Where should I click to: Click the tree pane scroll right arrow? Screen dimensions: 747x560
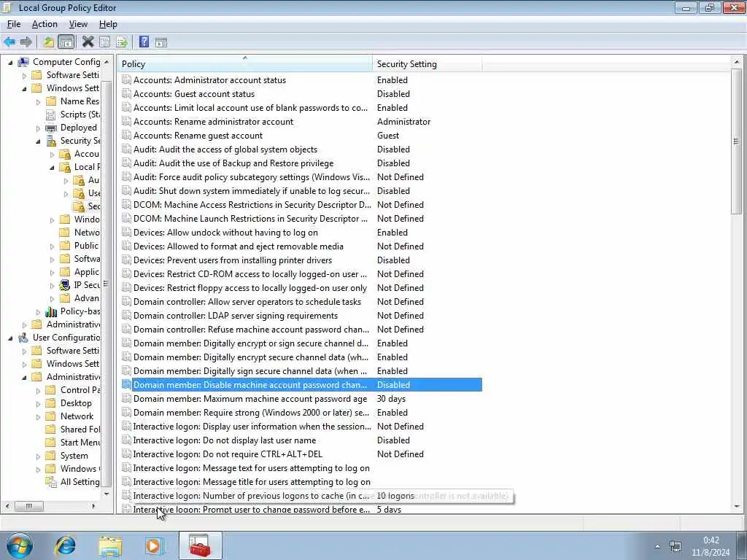pos(93,506)
